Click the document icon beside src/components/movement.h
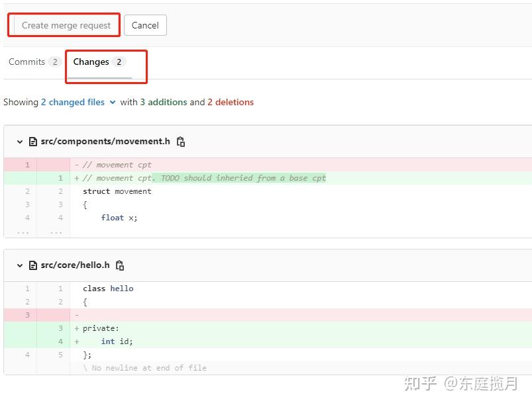This screenshot has height=405, width=532. pyautogui.click(x=33, y=141)
